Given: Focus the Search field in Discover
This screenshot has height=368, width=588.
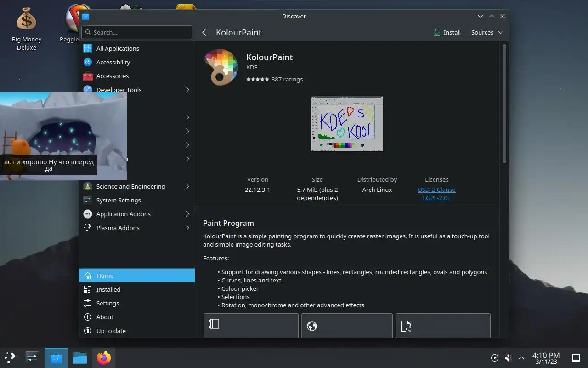Looking at the screenshot, I should [x=137, y=32].
